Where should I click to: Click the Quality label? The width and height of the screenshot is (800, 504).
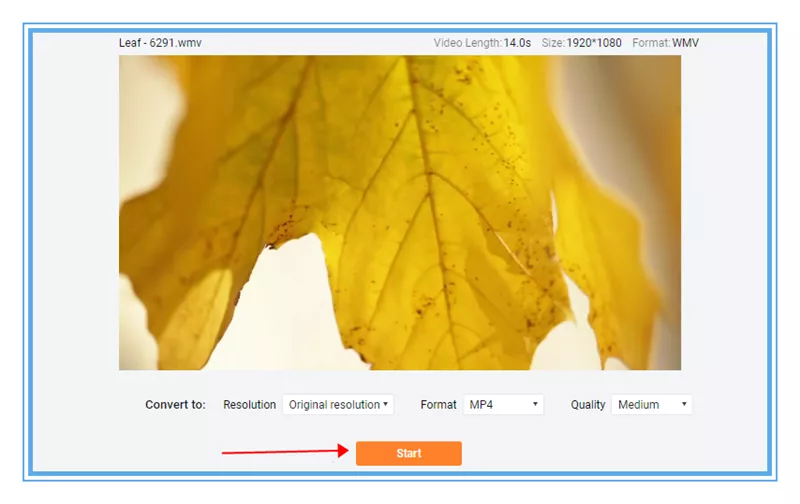click(x=588, y=405)
